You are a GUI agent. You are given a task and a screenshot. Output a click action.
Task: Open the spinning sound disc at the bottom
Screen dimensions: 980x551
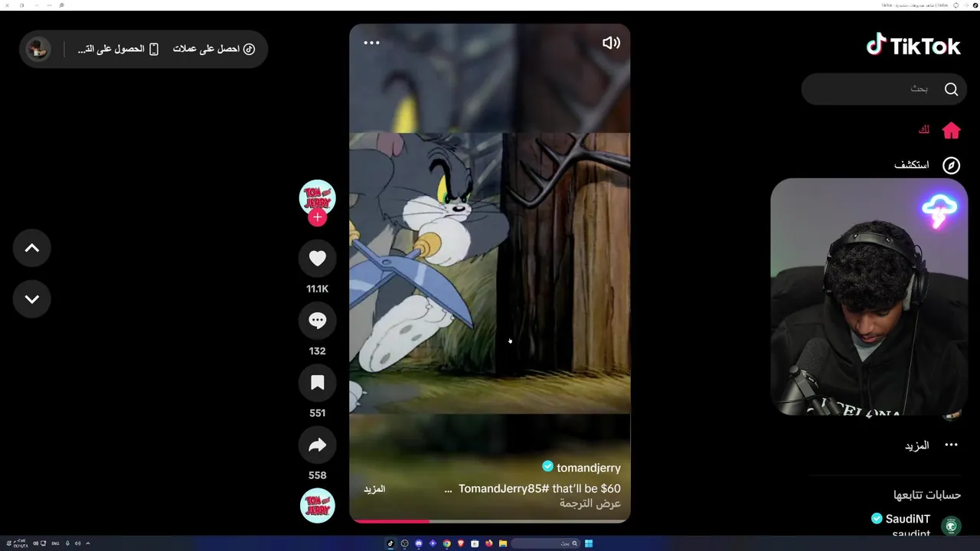pyautogui.click(x=317, y=505)
